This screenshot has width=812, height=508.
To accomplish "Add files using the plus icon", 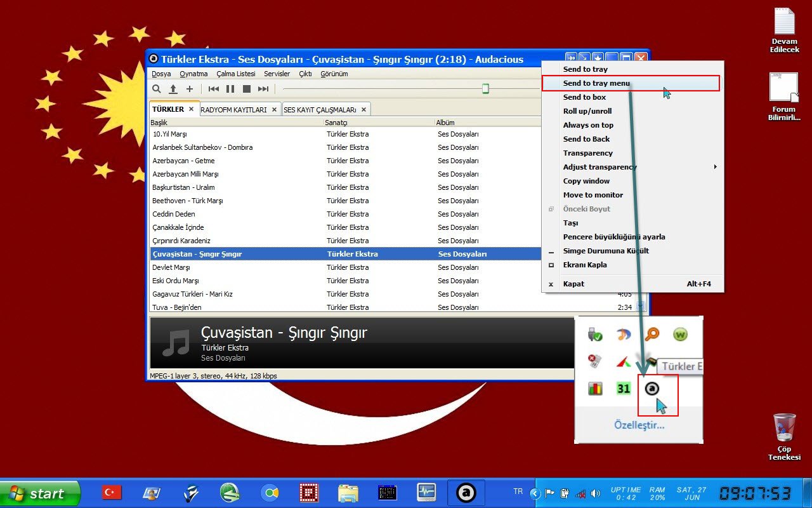I will pyautogui.click(x=189, y=89).
